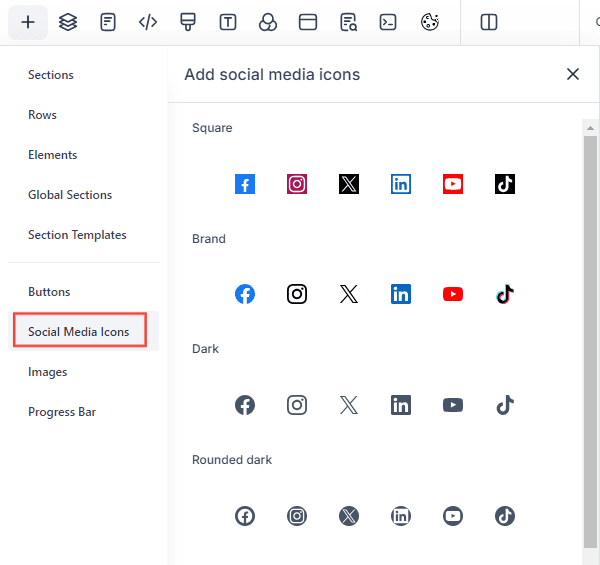Choose Global Sections in sidebar
The image size is (600, 565).
[x=70, y=195]
